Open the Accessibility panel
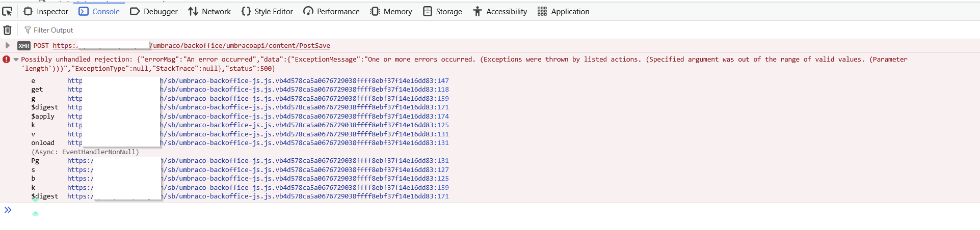Screen dimensions: 980x230 point(500,11)
